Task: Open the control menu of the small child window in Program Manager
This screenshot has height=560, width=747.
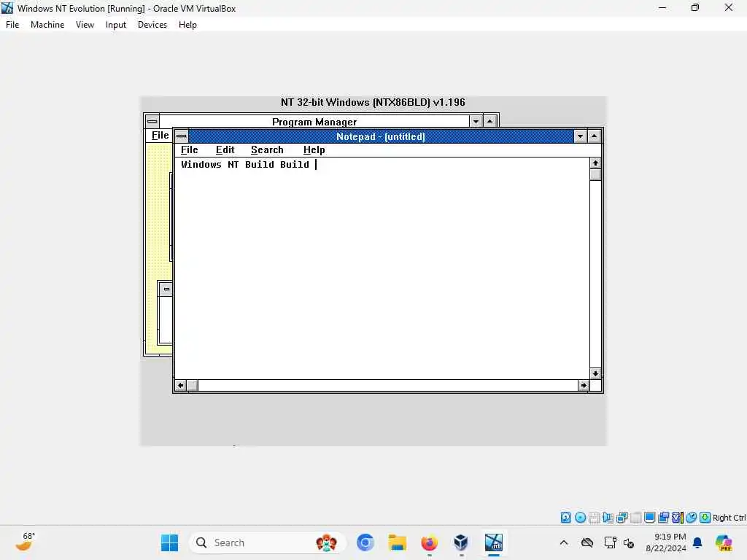Action: click(x=166, y=289)
